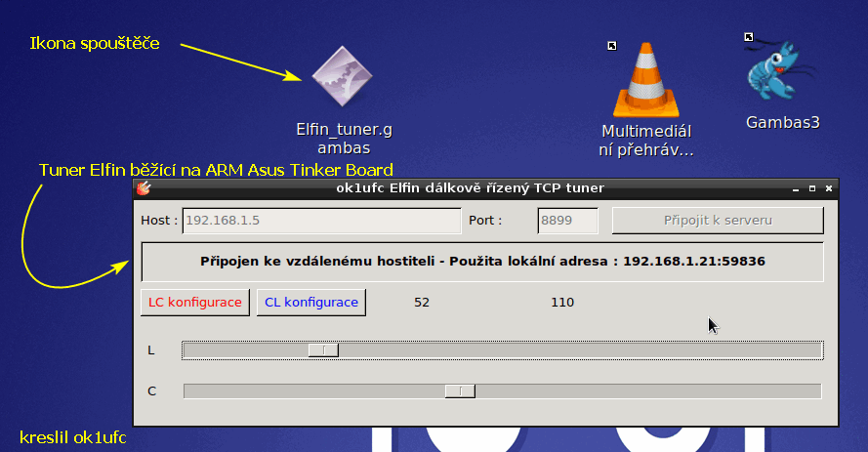The height and width of the screenshot is (452, 868).
Task: Close the ok1ufc Elfin tuner window
Action: pyautogui.click(x=828, y=187)
